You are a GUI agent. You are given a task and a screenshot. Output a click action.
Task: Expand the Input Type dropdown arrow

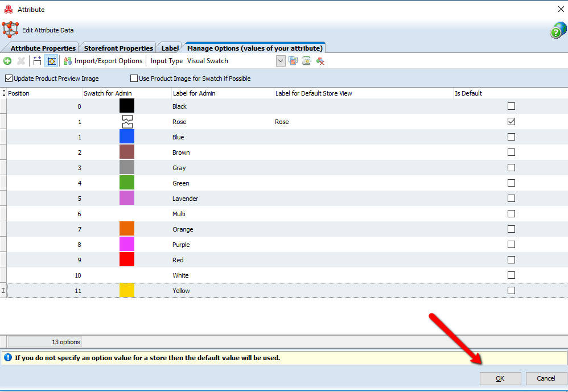click(x=281, y=61)
